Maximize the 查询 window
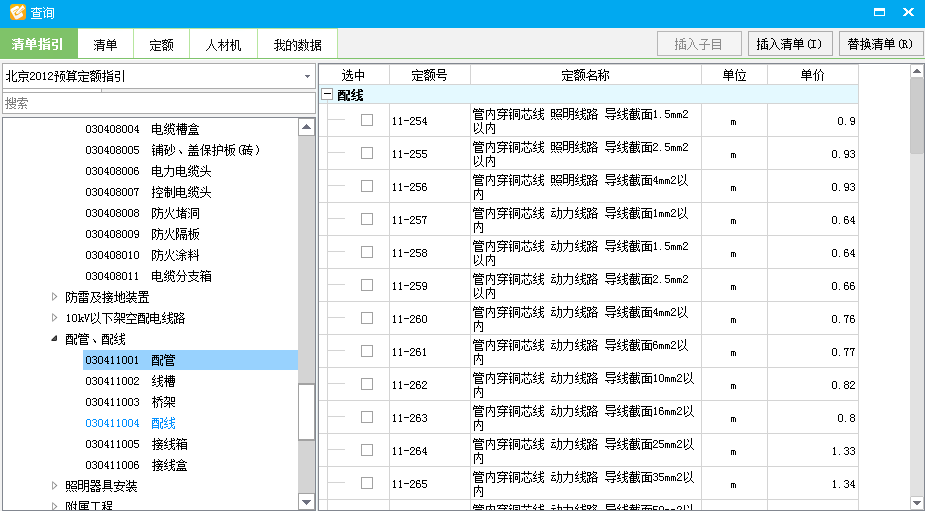 pyautogui.click(x=879, y=12)
